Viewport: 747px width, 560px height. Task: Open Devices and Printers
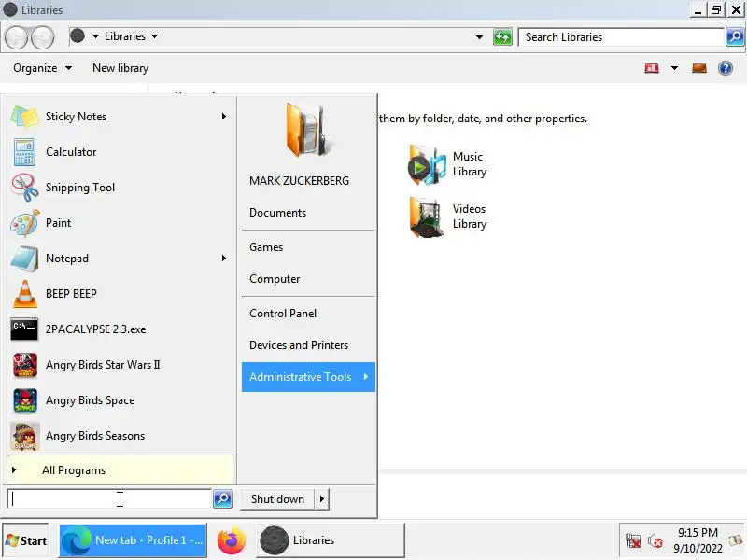(x=299, y=345)
